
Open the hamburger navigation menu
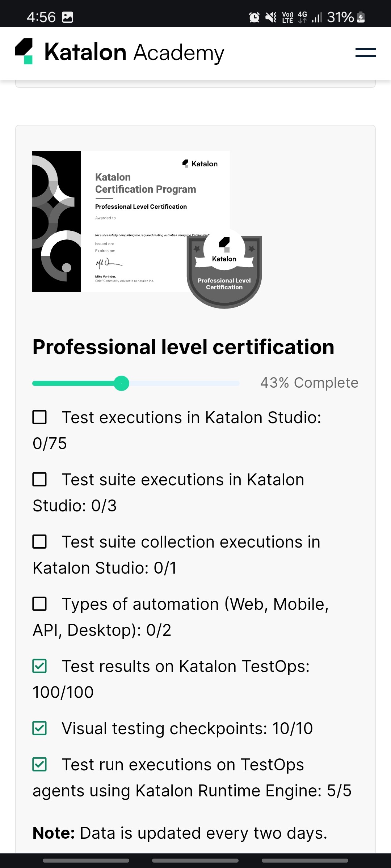(365, 53)
